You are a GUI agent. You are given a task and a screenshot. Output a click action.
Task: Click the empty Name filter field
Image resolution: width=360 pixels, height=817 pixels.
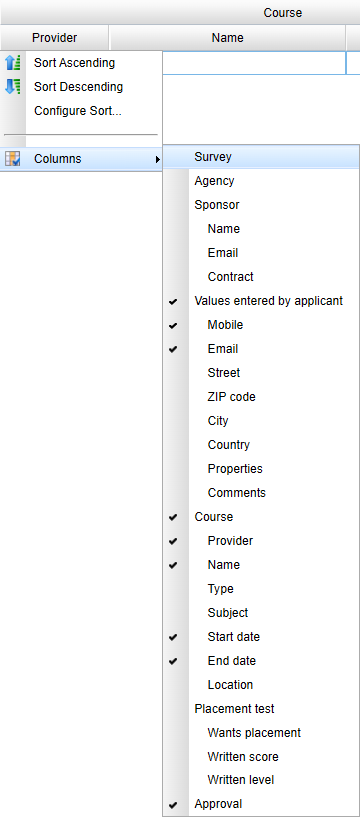(x=254, y=63)
